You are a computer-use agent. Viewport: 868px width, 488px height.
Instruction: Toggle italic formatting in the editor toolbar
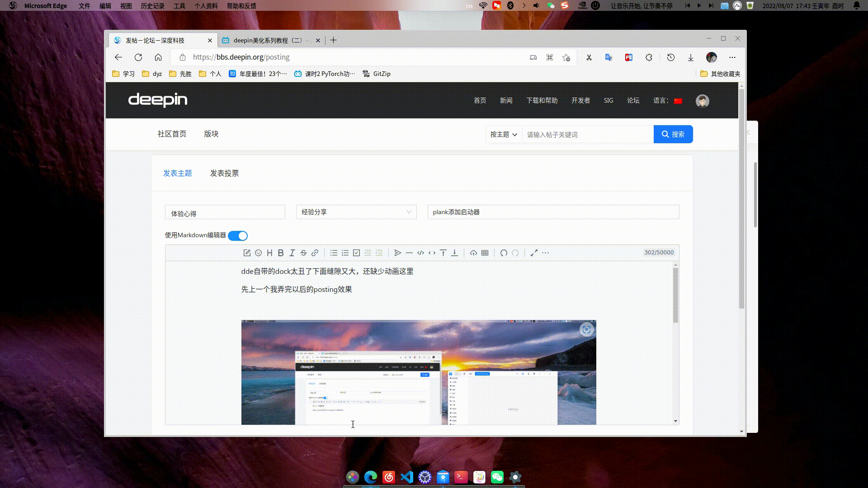[292, 253]
